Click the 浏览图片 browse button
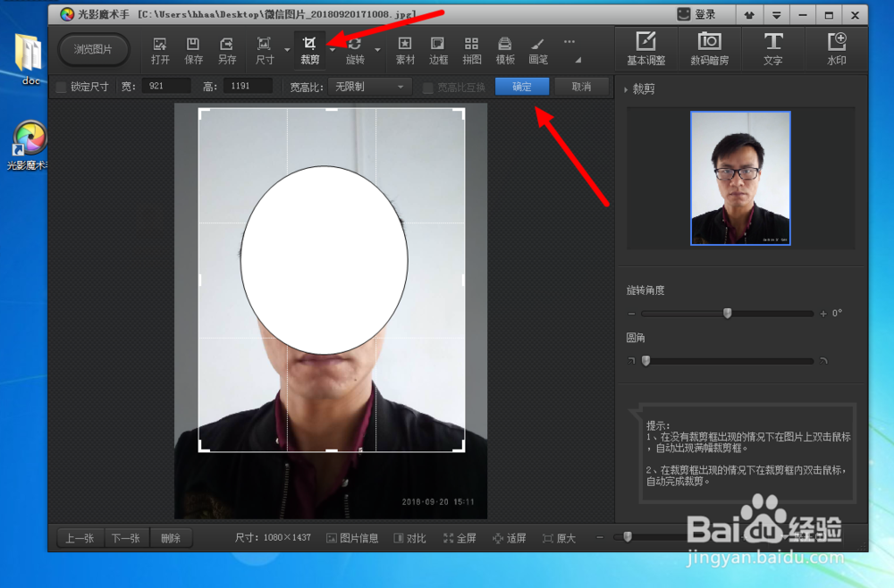This screenshot has height=588, width=894. [93, 49]
